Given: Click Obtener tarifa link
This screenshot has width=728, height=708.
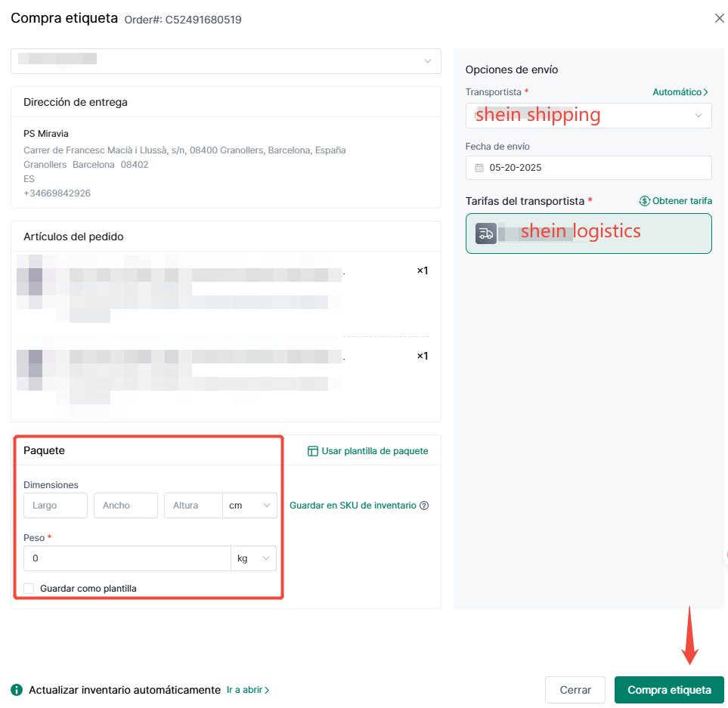Looking at the screenshot, I should coord(682,201).
